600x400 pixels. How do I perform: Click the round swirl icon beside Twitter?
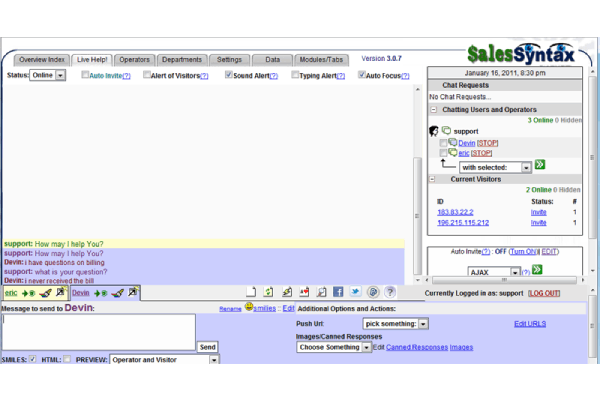click(373, 292)
